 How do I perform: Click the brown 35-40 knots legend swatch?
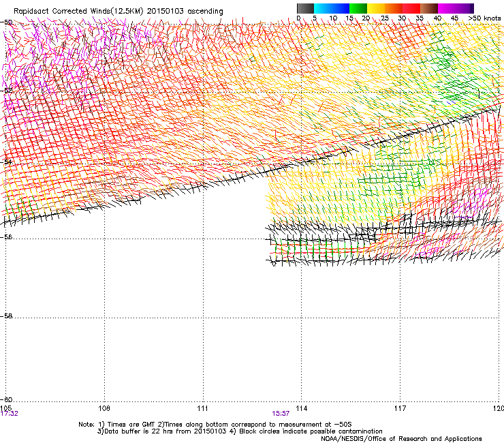coord(429,8)
